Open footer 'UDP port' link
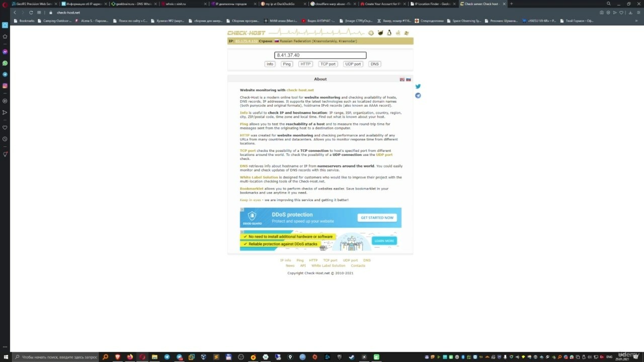644x362 pixels. pos(350,260)
